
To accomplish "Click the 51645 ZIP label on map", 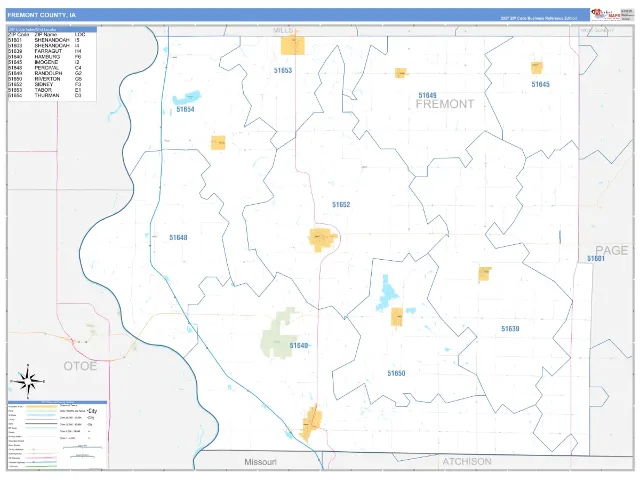I will pyautogui.click(x=540, y=84).
